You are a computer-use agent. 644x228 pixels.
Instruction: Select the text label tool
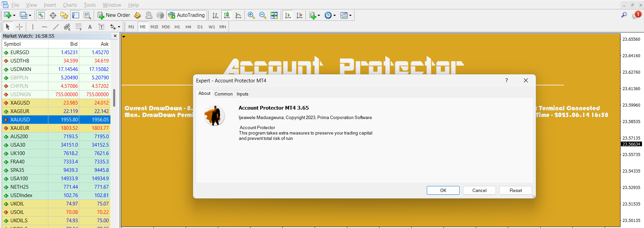point(101,27)
